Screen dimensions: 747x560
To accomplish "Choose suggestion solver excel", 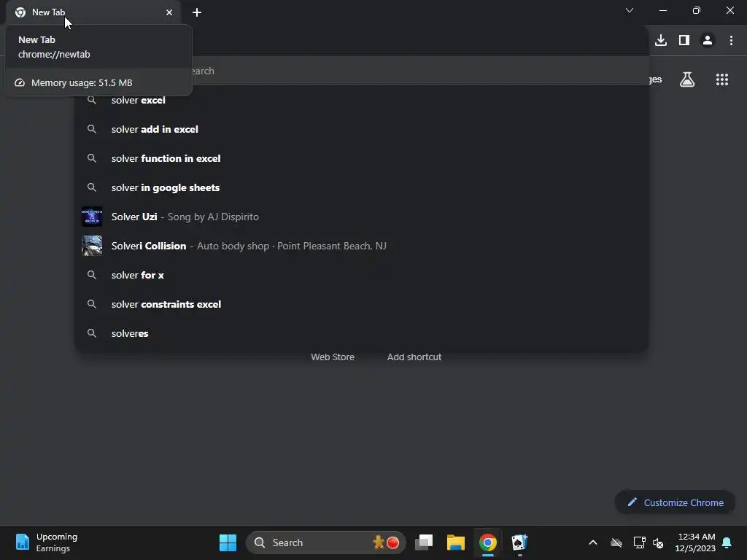I will [x=361, y=100].
